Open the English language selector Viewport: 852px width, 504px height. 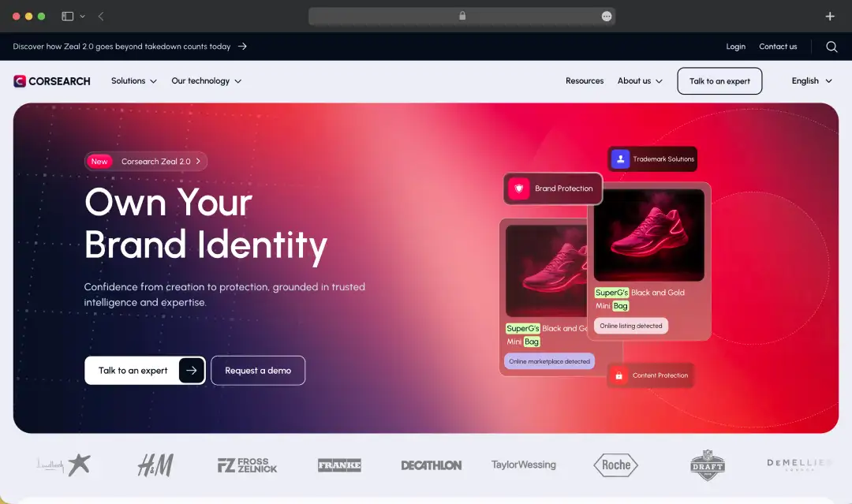812,81
